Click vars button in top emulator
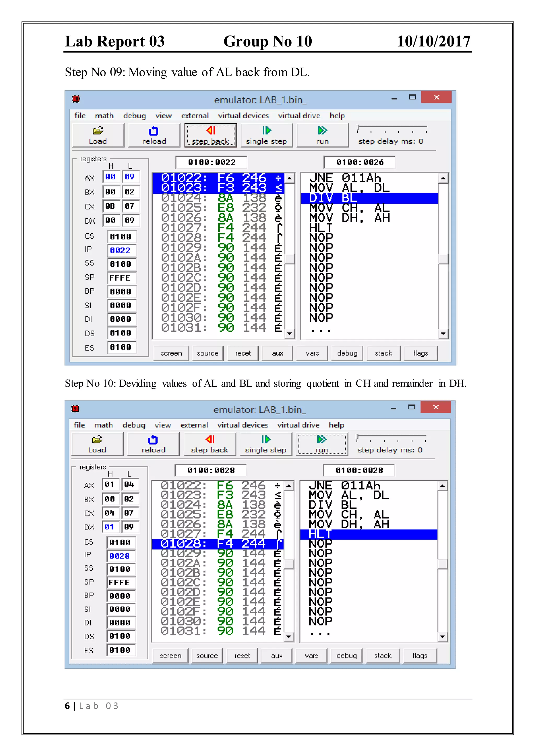 click(312, 353)
